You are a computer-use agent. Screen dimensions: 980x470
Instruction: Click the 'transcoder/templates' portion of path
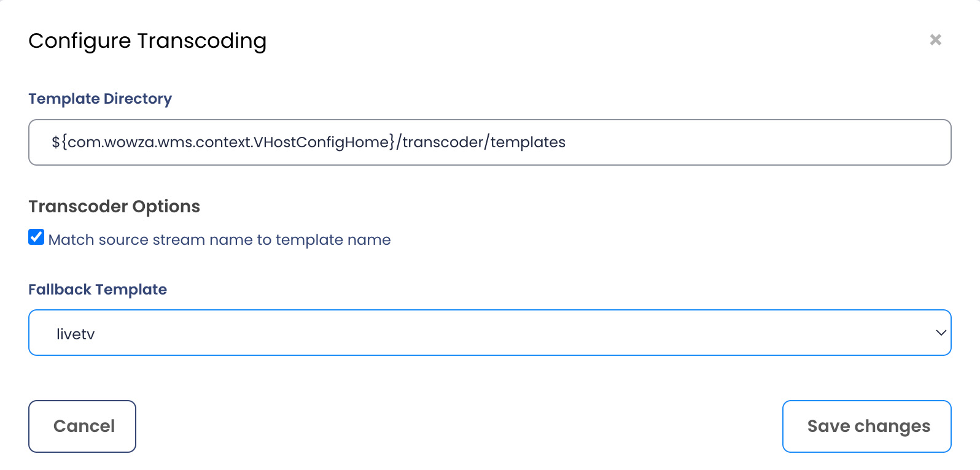coord(484,142)
